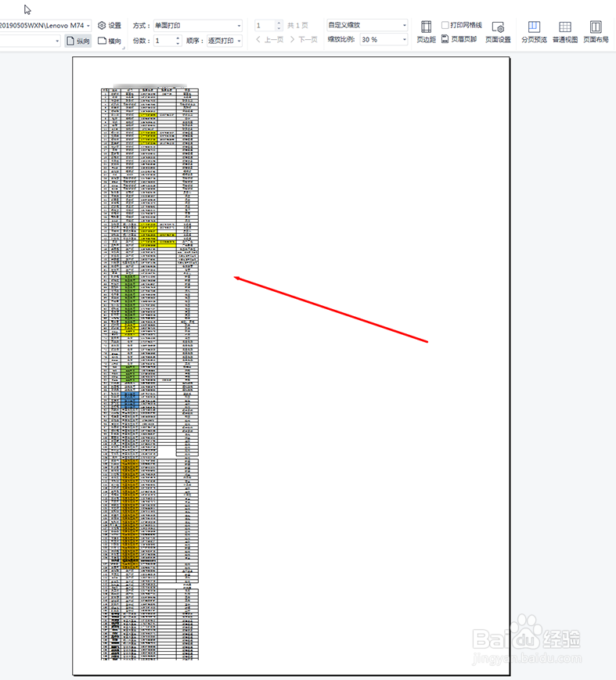Screen dimensions: 616x680
Task: Go to 下一页 next page
Action: pos(304,39)
